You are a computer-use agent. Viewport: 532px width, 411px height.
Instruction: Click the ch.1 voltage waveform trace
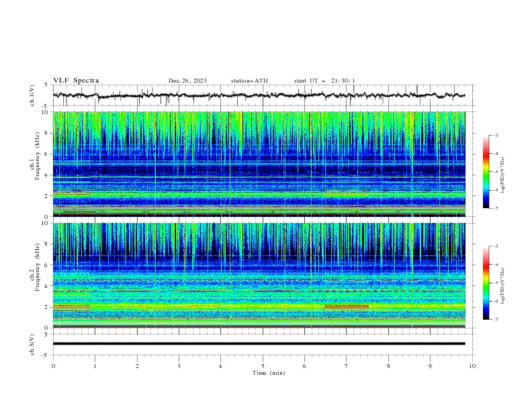tap(259, 95)
